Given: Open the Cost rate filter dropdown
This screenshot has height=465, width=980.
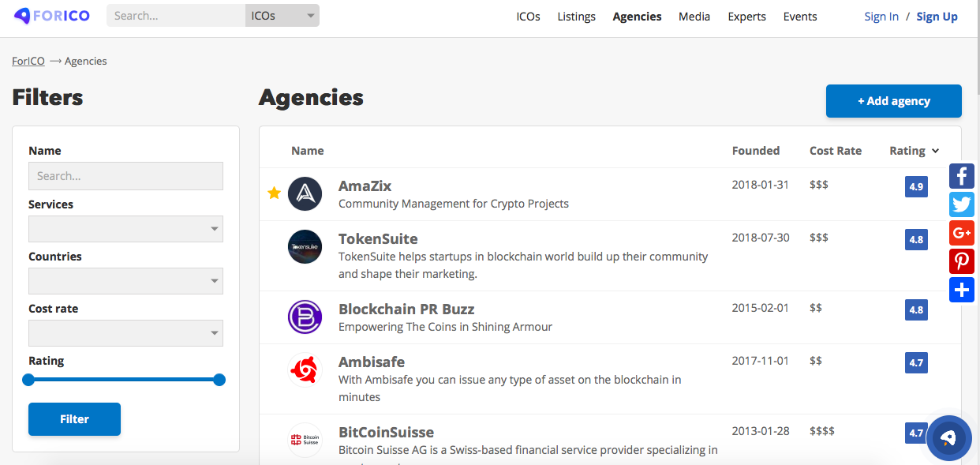Looking at the screenshot, I should 125,333.
